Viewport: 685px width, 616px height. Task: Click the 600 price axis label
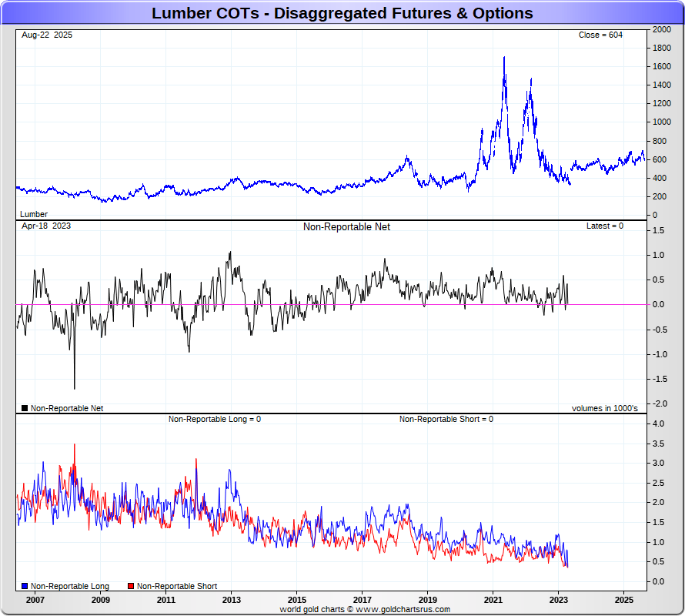660,159
